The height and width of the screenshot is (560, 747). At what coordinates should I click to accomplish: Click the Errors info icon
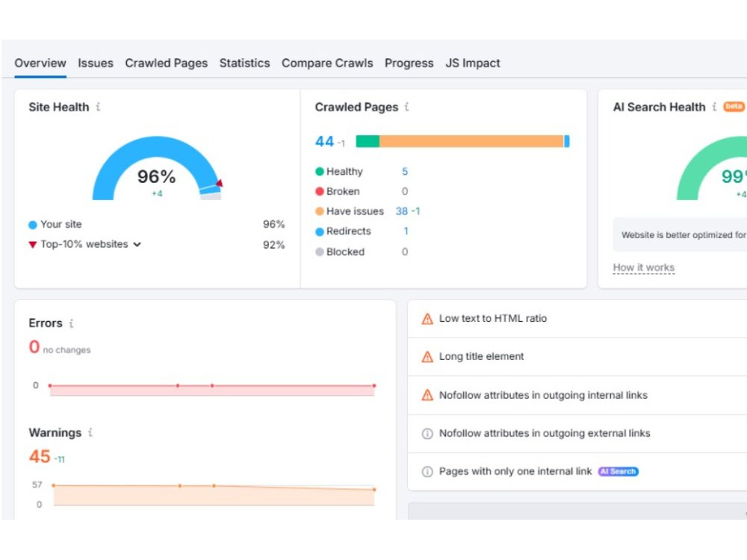click(71, 323)
